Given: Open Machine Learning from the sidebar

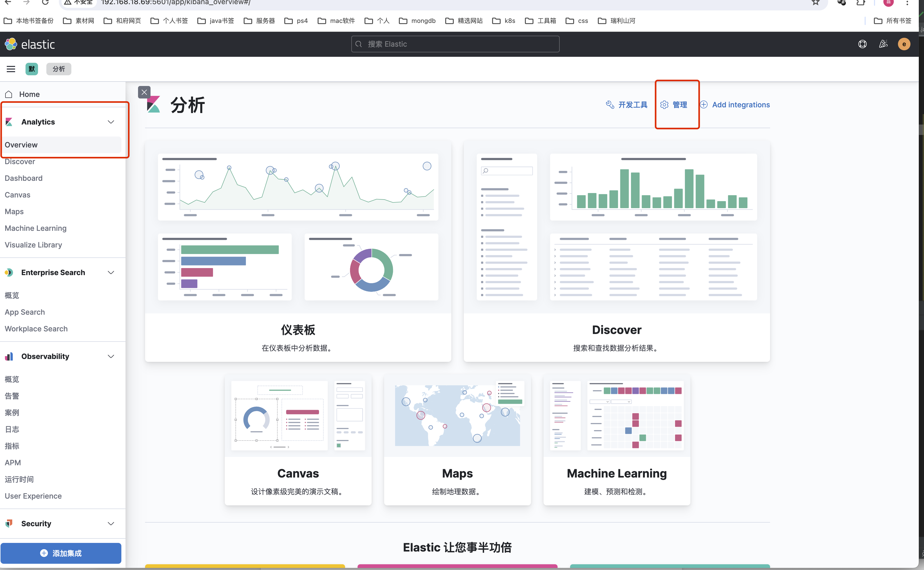Looking at the screenshot, I should point(35,228).
